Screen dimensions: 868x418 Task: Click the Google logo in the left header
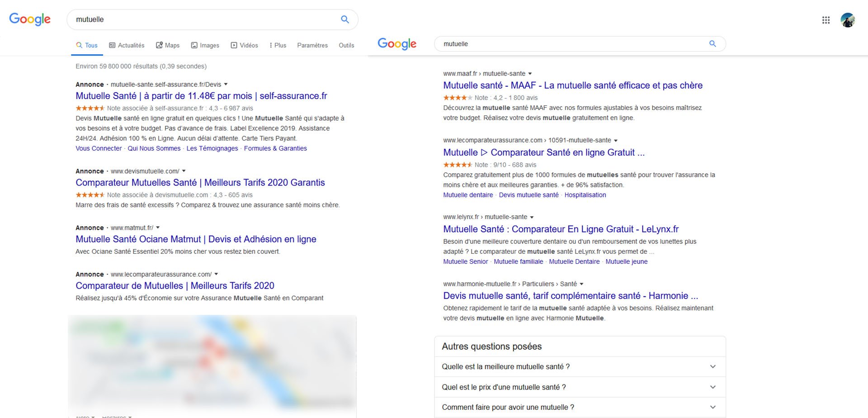[30, 19]
